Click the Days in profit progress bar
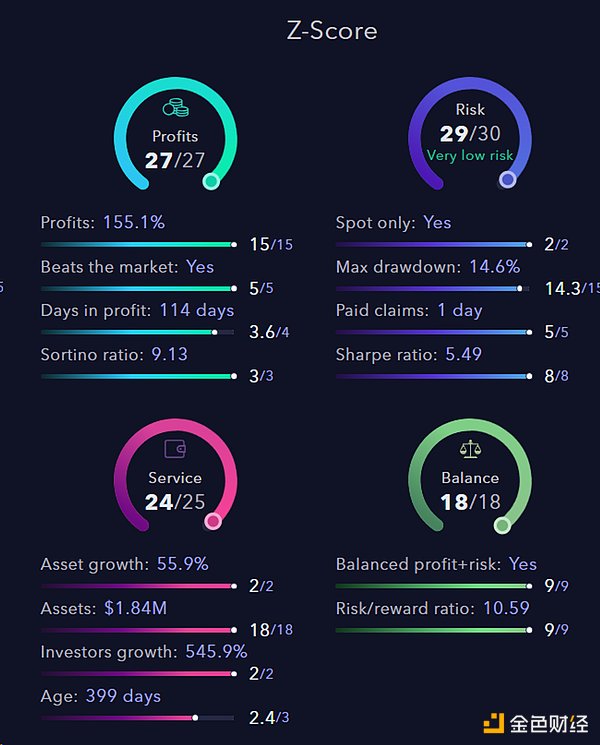Viewport: 600px width, 745px height. pos(137,332)
